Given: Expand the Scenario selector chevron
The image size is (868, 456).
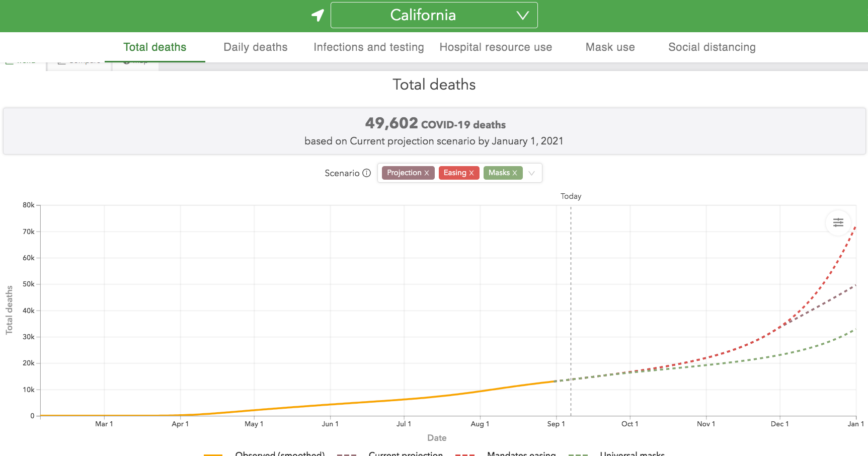Looking at the screenshot, I should [x=532, y=173].
